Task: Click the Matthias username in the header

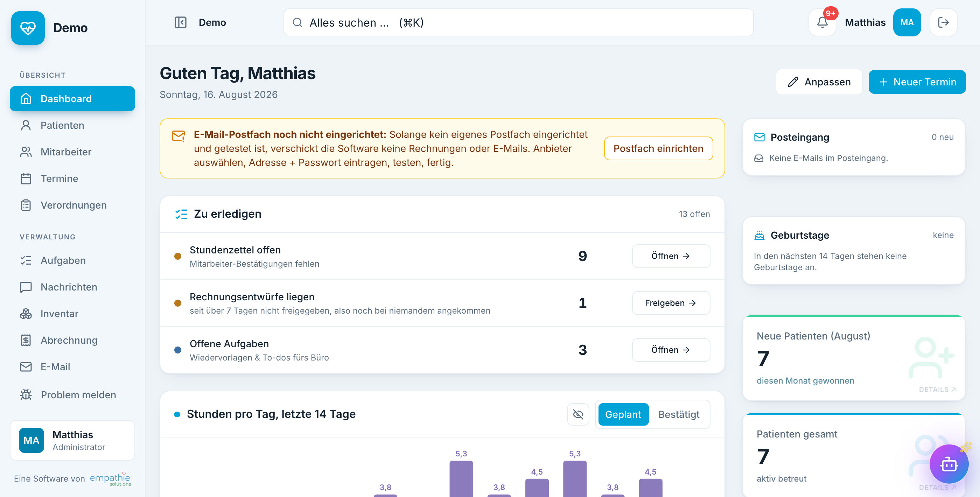Action: tap(865, 22)
